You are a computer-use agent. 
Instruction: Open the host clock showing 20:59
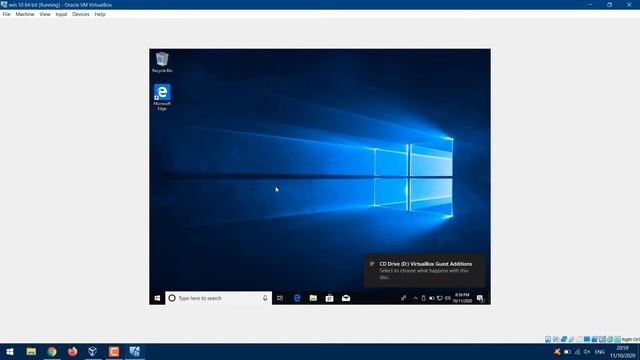(x=622, y=352)
